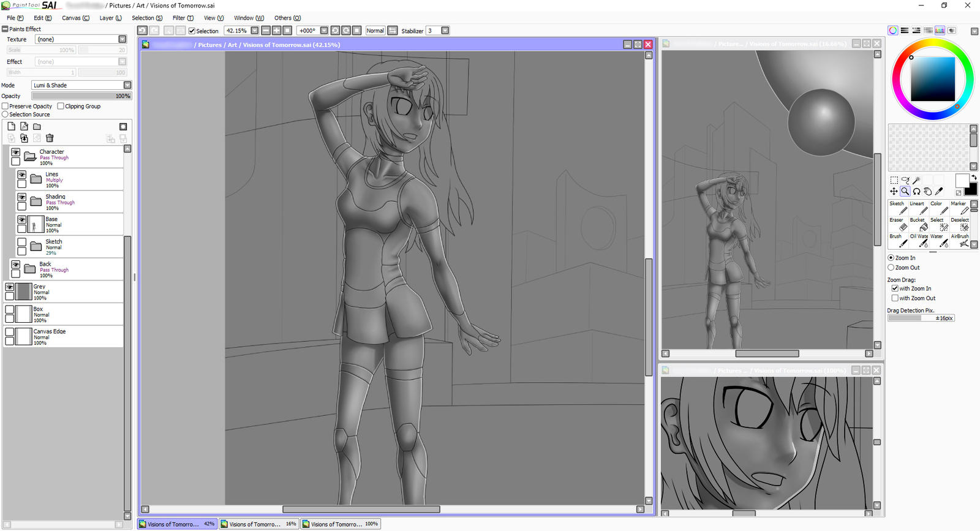Switch to the 16% view tab
The width and height of the screenshot is (980, 531).
(258, 524)
